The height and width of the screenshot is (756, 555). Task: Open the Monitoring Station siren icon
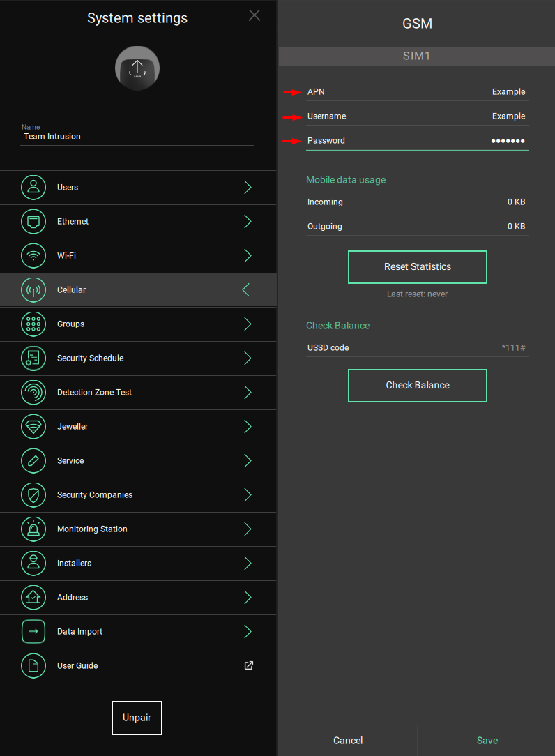point(33,529)
